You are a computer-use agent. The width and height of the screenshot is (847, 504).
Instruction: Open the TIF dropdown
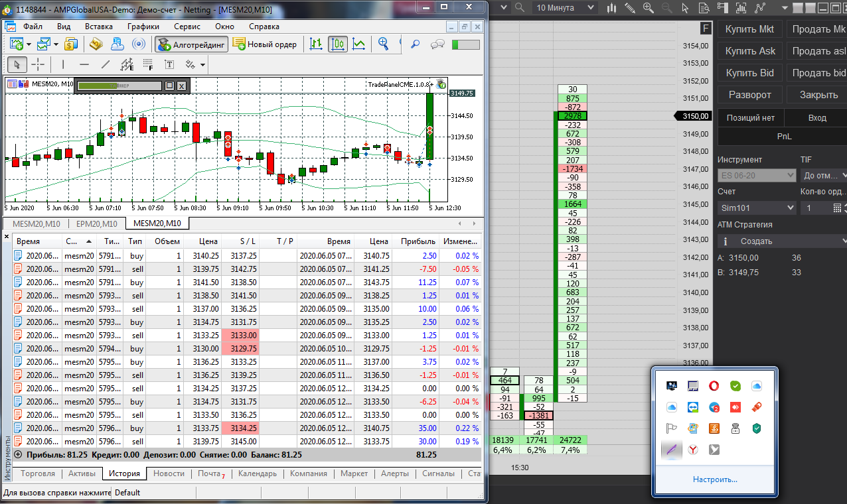(x=824, y=175)
